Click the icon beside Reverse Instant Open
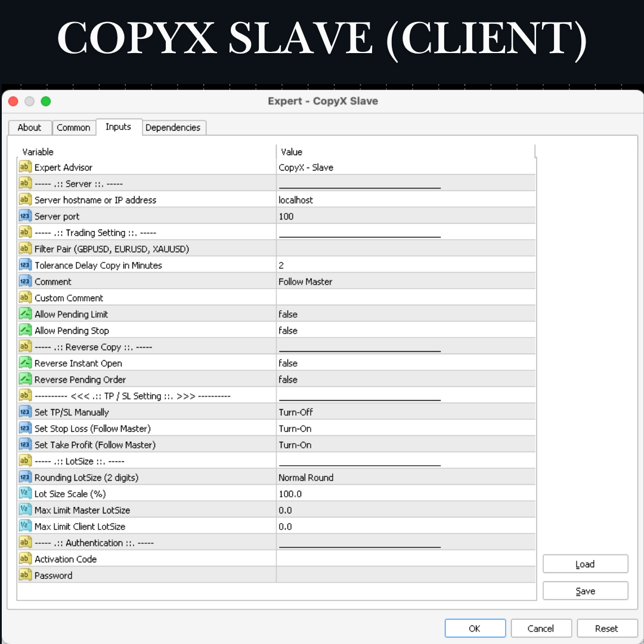This screenshot has width=644, height=644. 25,363
